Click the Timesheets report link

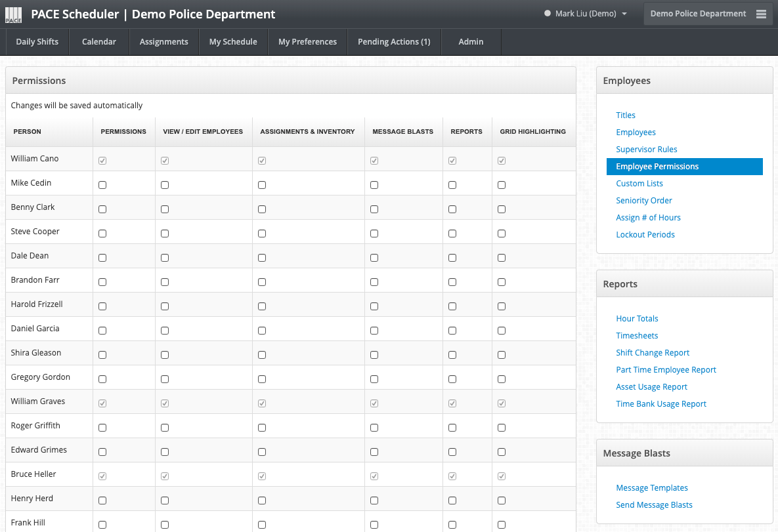[637, 336]
